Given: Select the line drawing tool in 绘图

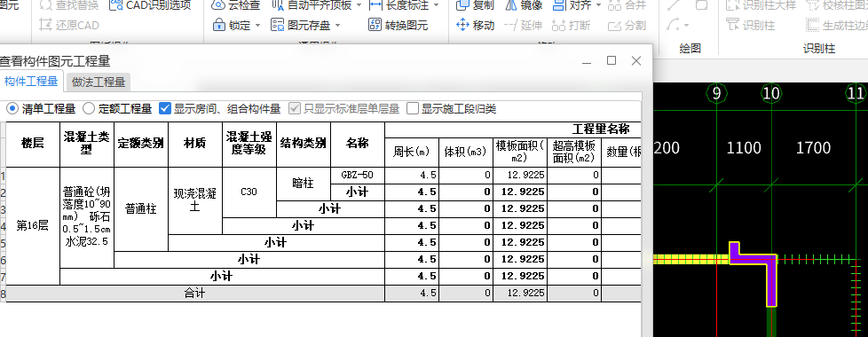Looking at the screenshot, I should click(674, 5).
